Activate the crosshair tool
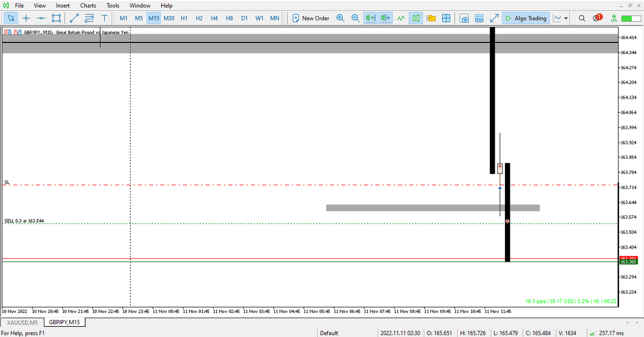Image resolution: width=644 pixels, height=337 pixels. (x=26, y=18)
